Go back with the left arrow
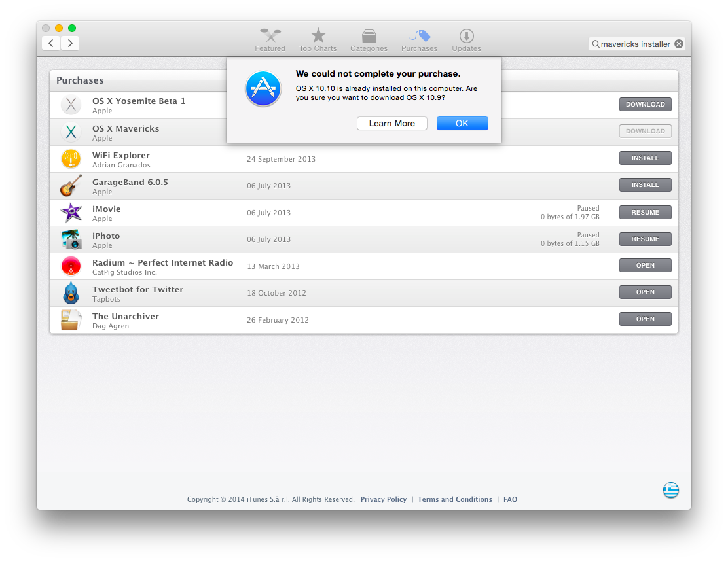This screenshot has width=728, height=562. pyautogui.click(x=51, y=43)
